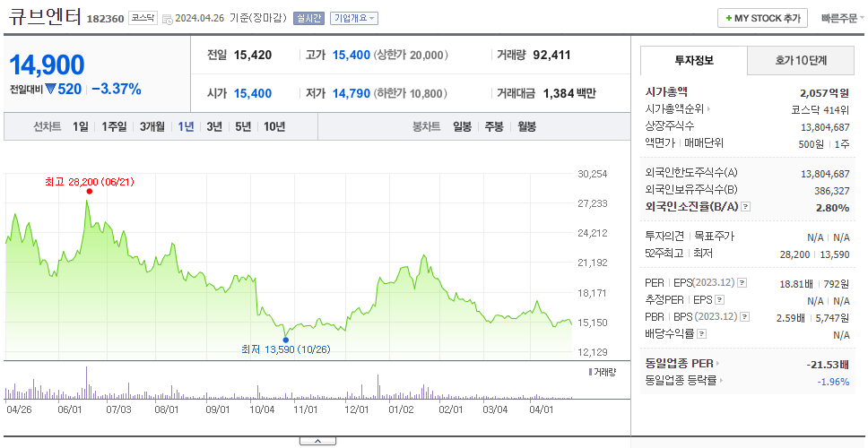Open help icon next to 추정PER EPS
This screenshot has width=868, height=448.
(720, 300)
